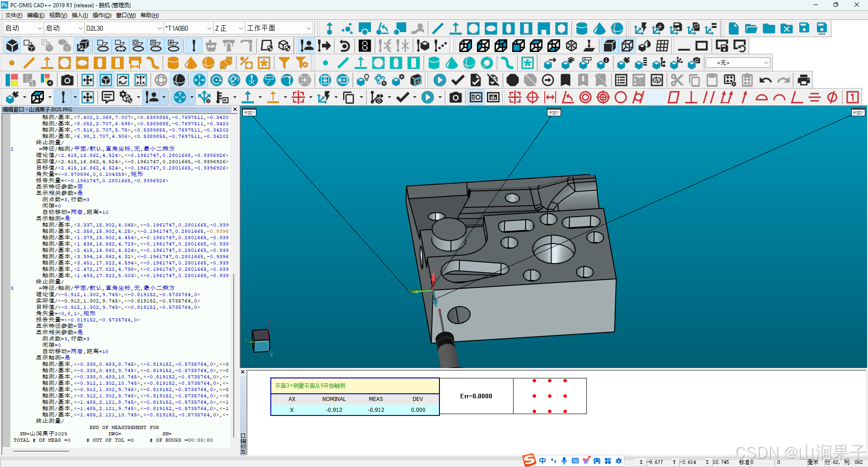The image size is (868, 467).
Task: Toggle the 3D grid display icon
Action: pyautogui.click(x=662, y=46)
